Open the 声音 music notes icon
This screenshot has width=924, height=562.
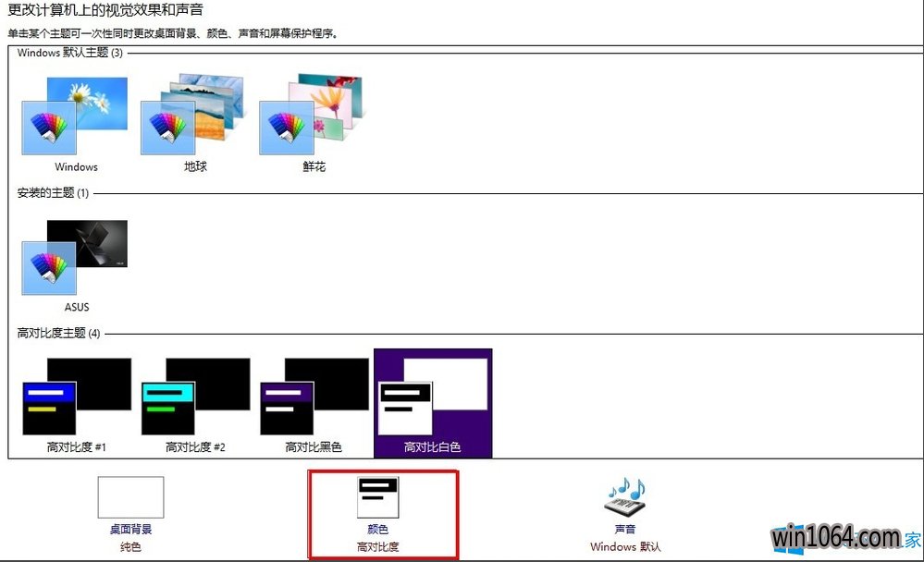625,496
